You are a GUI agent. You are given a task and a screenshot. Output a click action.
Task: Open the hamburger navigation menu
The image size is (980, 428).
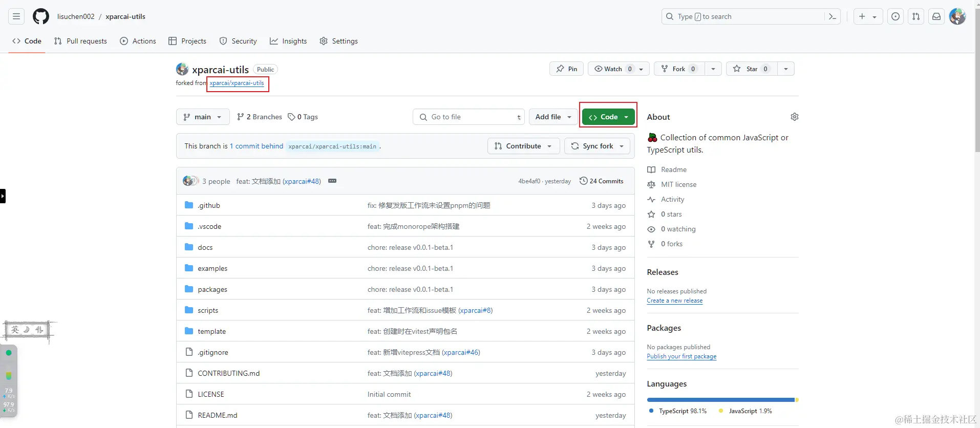16,16
